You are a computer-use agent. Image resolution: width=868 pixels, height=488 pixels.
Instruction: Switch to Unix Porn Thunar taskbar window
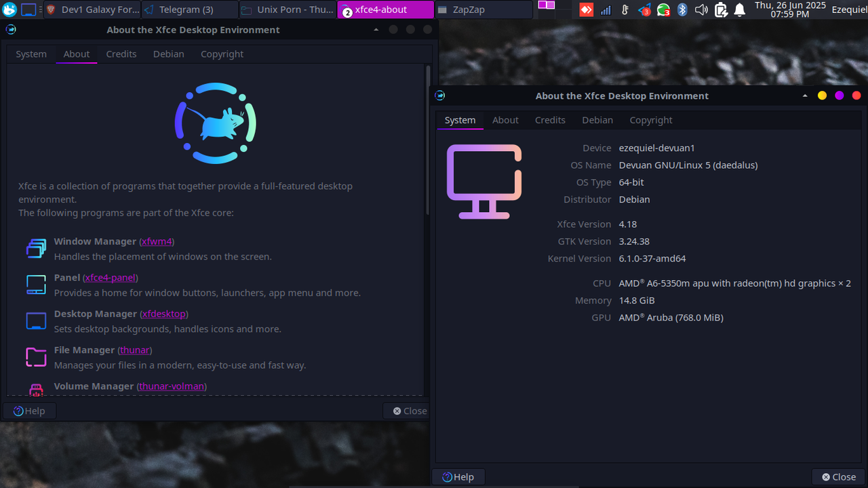pos(288,9)
